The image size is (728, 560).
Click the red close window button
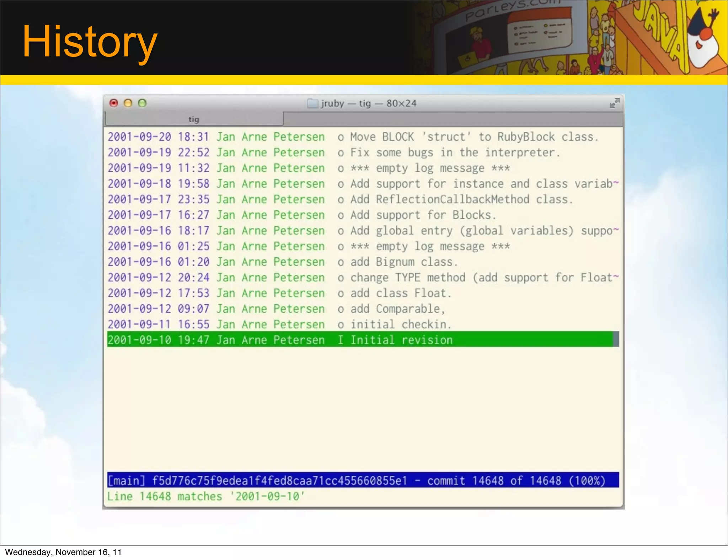coord(114,103)
